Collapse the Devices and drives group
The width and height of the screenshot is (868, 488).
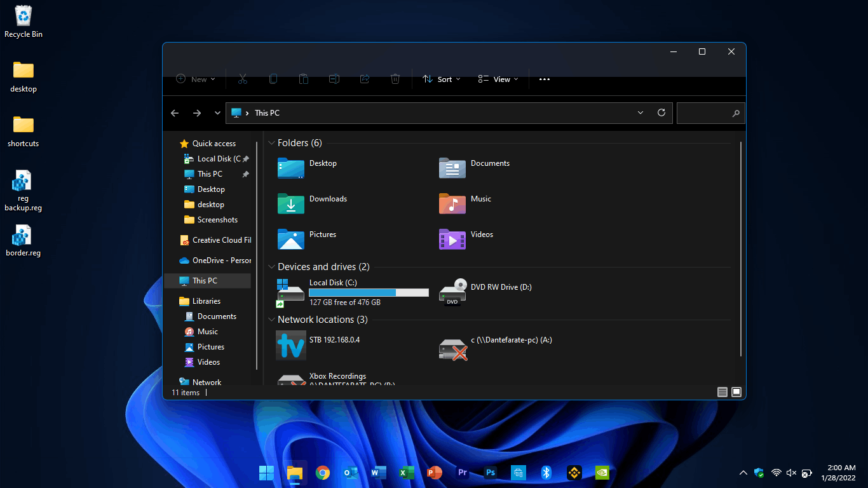click(272, 267)
